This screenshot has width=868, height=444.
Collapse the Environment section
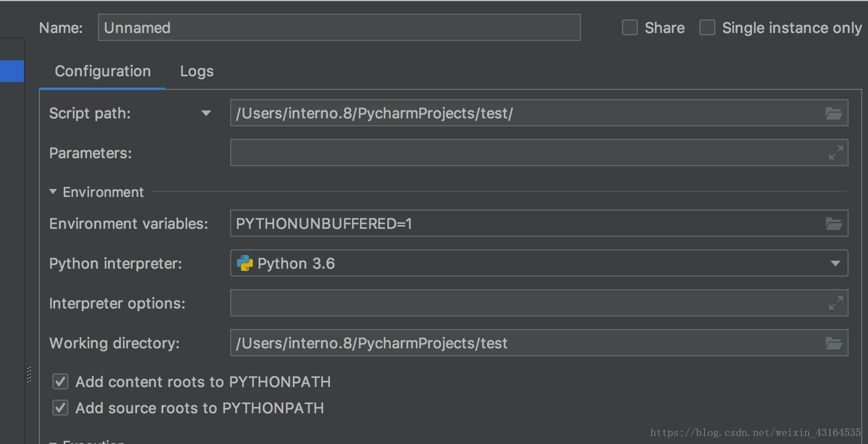point(53,192)
